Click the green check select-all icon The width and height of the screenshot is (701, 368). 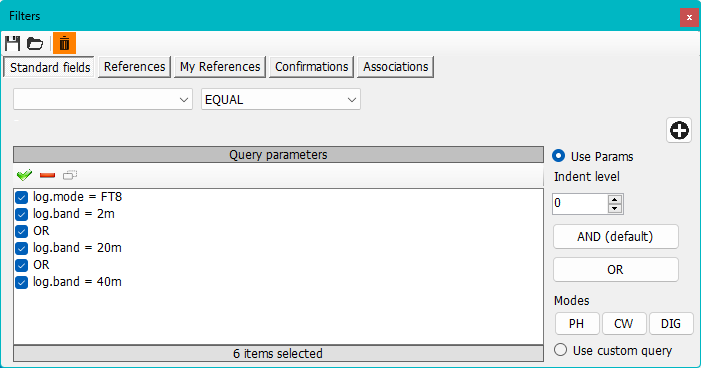coord(24,175)
